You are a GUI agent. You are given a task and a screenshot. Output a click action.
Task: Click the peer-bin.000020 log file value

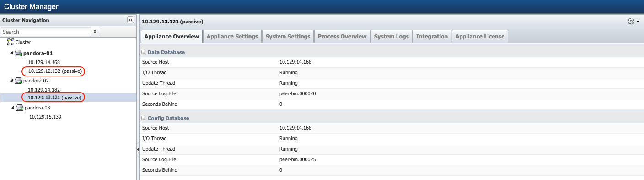point(298,93)
